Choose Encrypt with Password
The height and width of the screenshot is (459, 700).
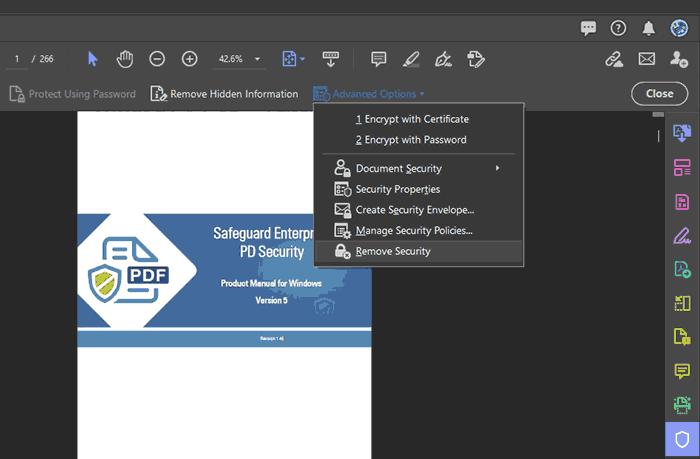click(x=419, y=140)
